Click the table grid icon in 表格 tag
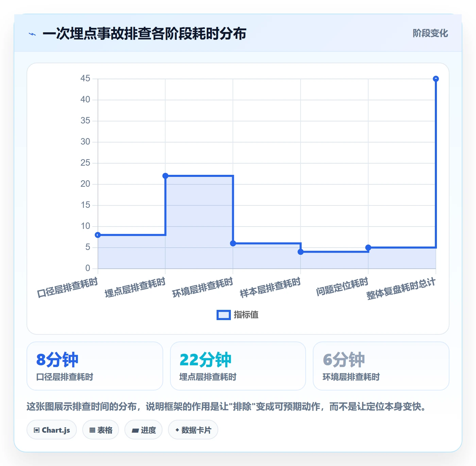Image resolution: width=476 pixels, height=466 pixels. point(92,430)
